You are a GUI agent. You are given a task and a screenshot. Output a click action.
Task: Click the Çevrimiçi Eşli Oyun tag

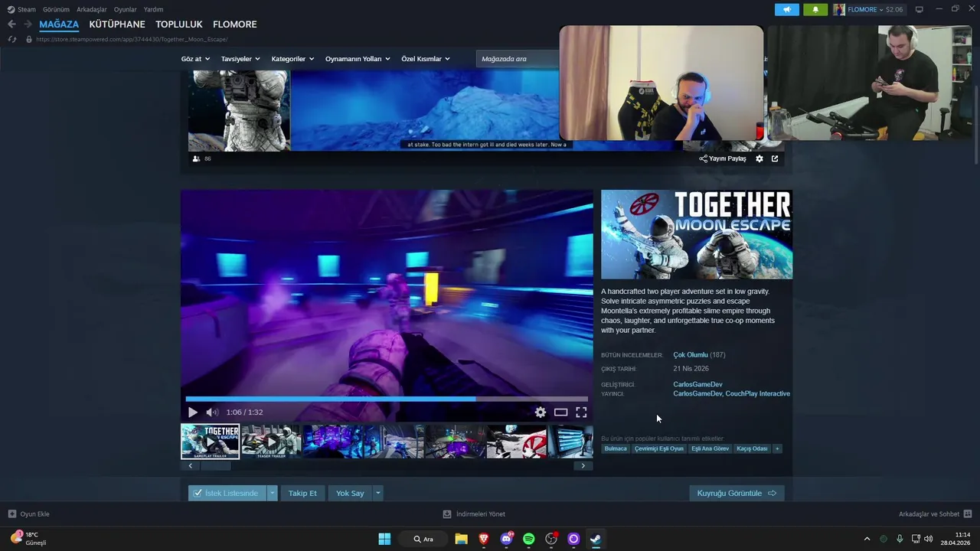tap(659, 448)
